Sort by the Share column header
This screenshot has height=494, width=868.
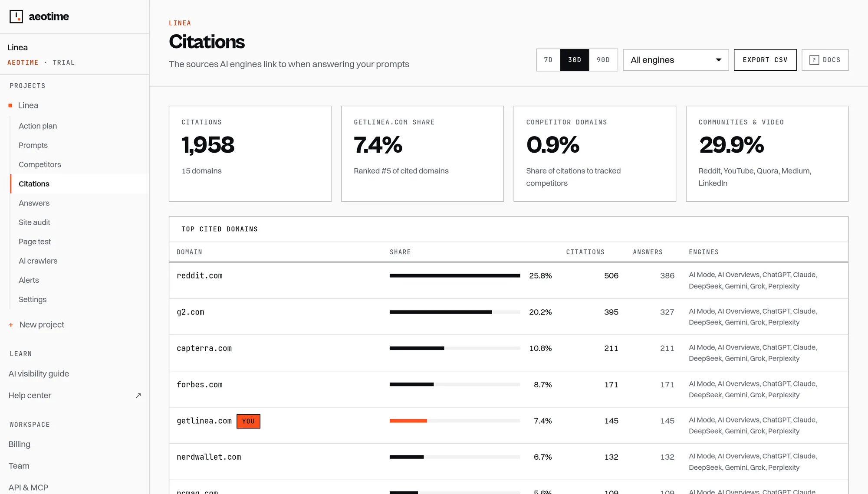pos(400,252)
